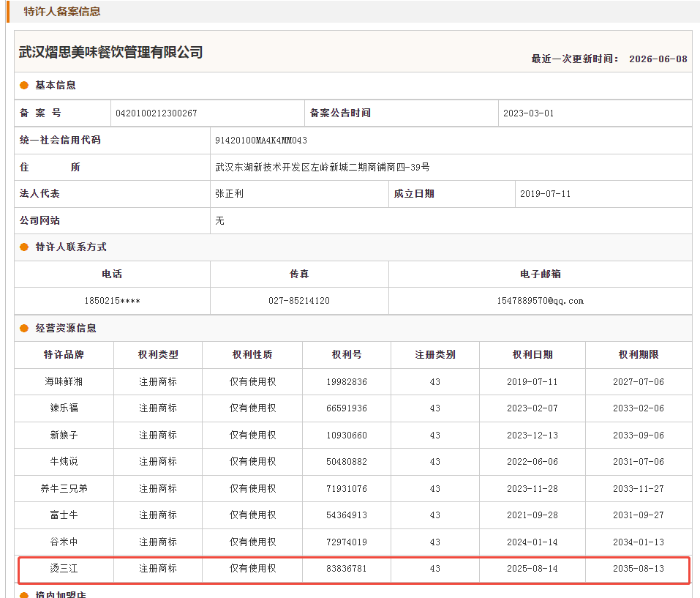This screenshot has width=700, height=598.
Task: Select brand cell 海味鲜湘
Action: tap(64, 381)
